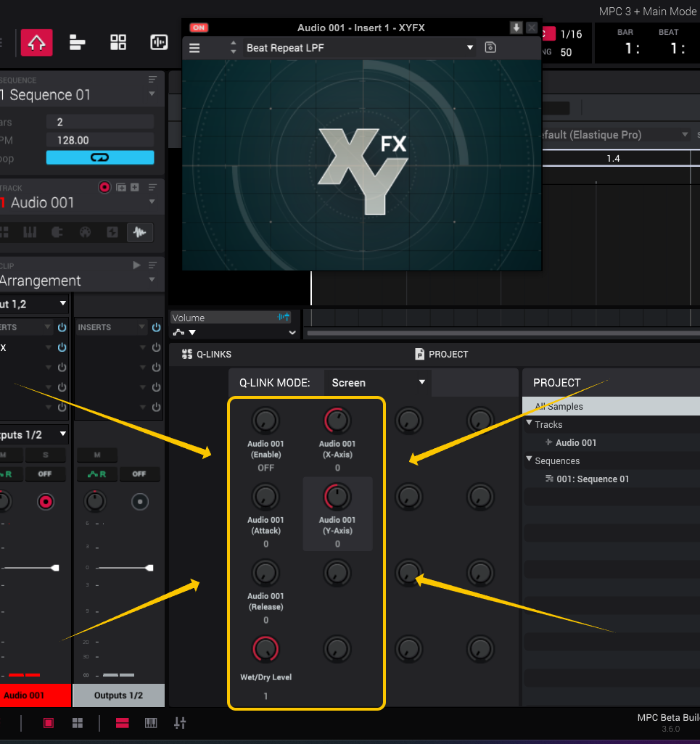Open the Q-LINK MODE Screen dropdown
The width and height of the screenshot is (700, 744).
pyautogui.click(x=378, y=382)
